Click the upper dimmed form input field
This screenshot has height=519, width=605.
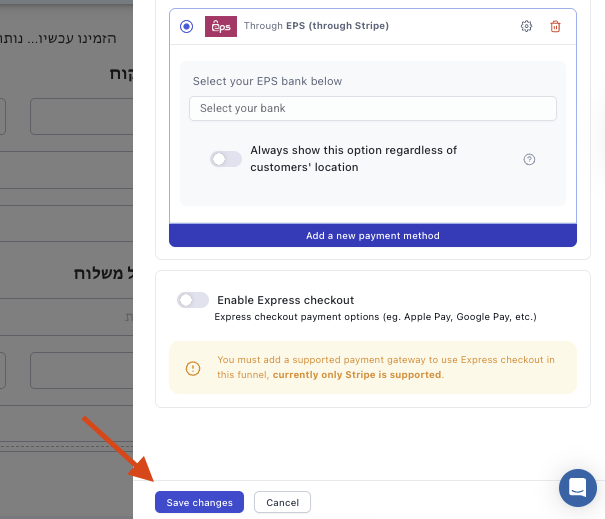(x=81, y=117)
